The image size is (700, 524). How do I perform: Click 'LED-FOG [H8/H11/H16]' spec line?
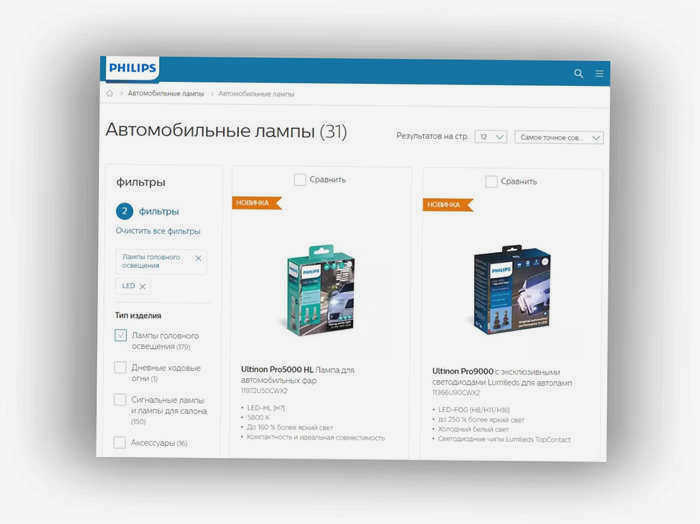(x=474, y=410)
